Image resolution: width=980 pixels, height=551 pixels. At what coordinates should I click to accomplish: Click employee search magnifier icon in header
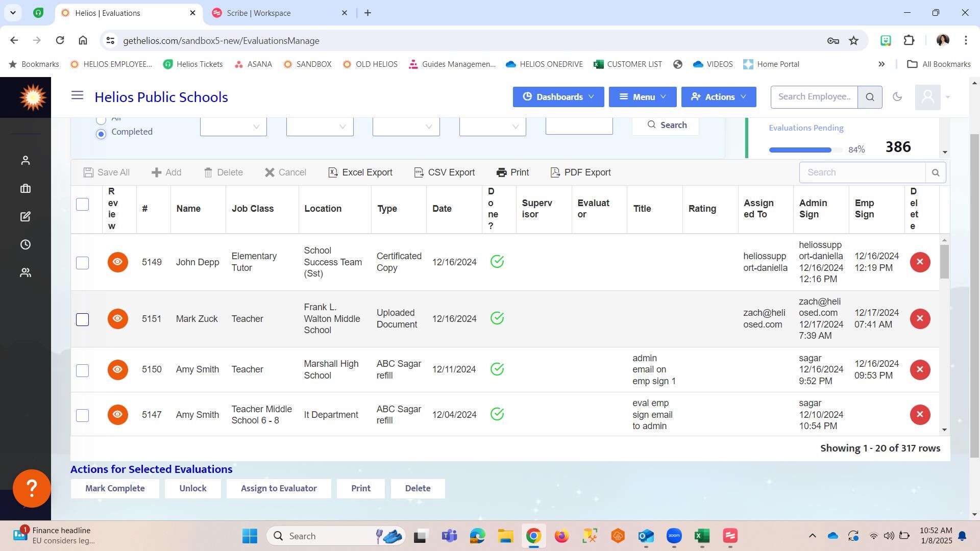click(870, 97)
